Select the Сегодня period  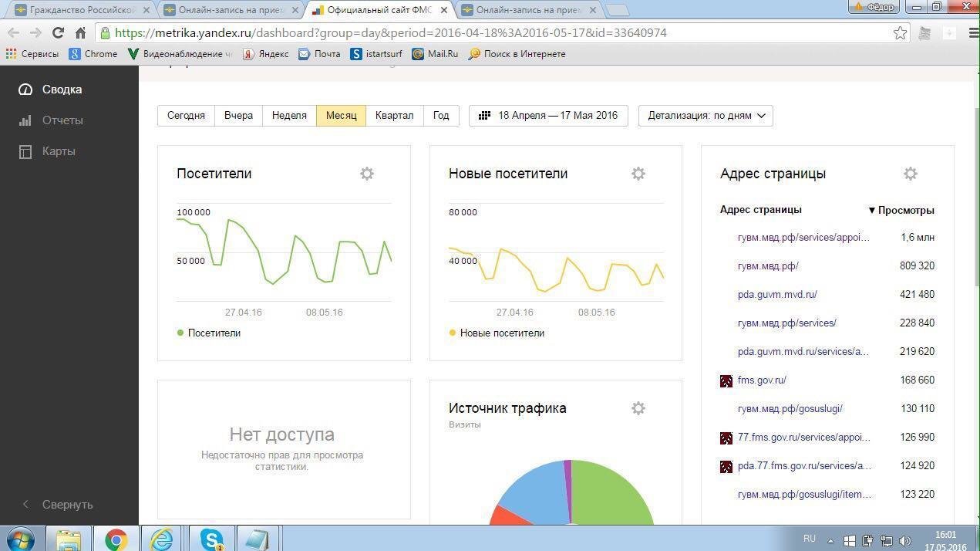click(186, 116)
